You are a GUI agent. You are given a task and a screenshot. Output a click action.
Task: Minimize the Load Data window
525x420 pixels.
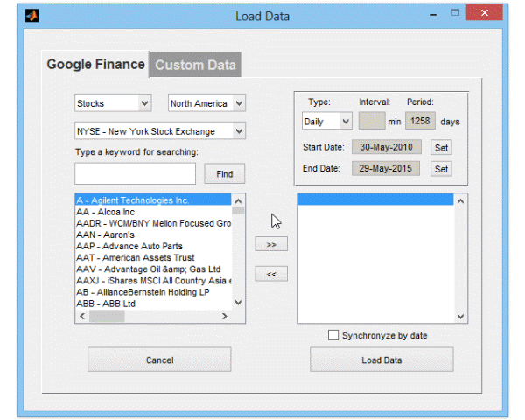tap(433, 14)
